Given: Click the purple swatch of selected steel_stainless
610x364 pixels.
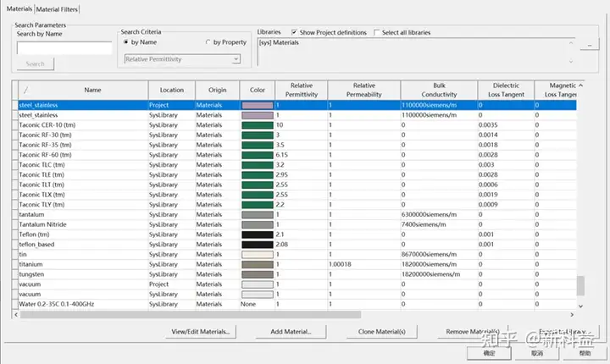Looking at the screenshot, I should click(258, 105).
